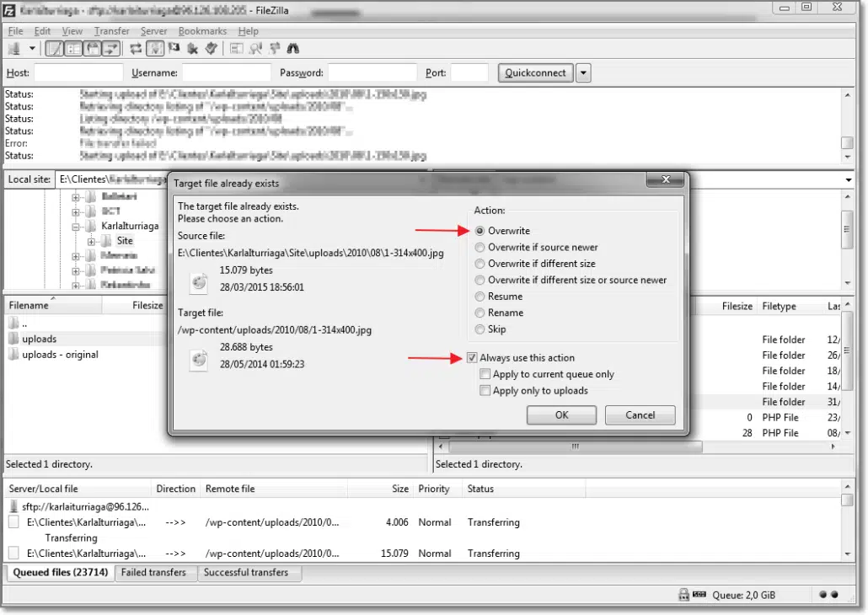The width and height of the screenshot is (868, 615).
Task: Check Apply to current queue only
Action: (x=485, y=374)
